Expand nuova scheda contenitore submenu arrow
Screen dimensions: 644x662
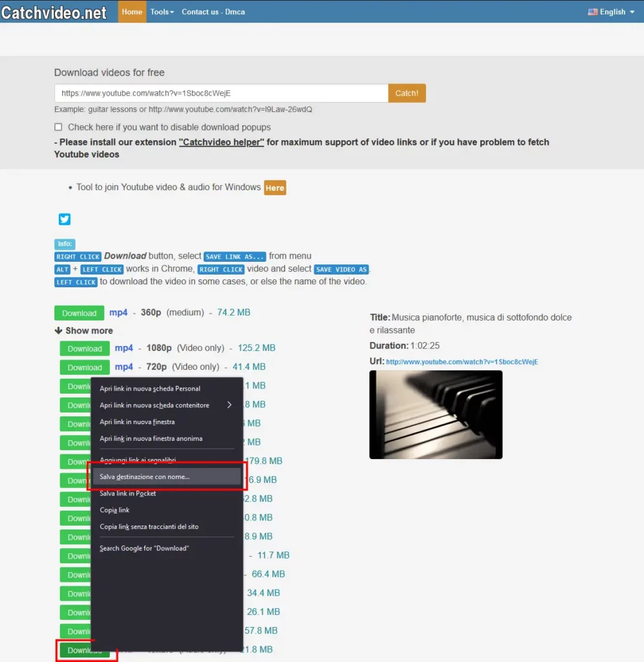pyautogui.click(x=230, y=405)
